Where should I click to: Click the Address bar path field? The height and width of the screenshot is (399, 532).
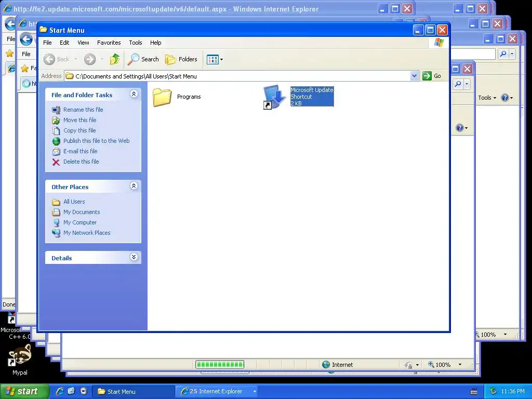click(237, 76)
